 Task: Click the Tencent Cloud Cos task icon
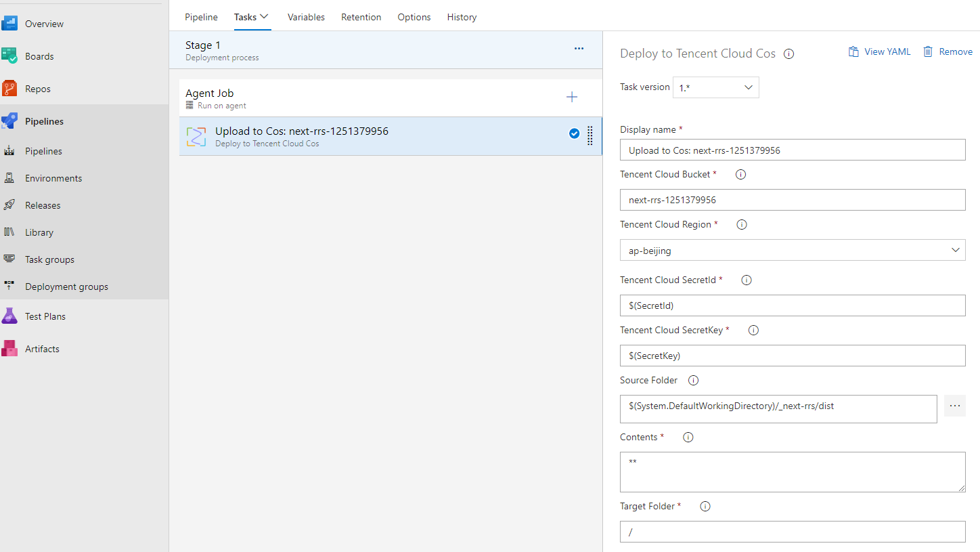[x=196, y=136]
